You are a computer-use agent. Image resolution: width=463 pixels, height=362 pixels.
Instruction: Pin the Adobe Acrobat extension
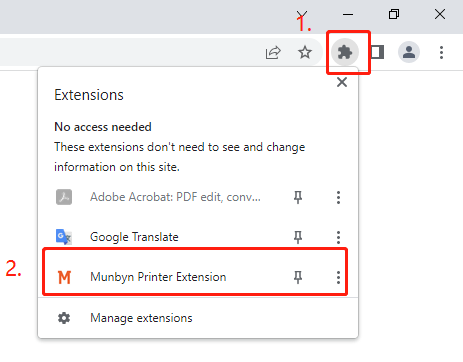(x=298, y=197)
